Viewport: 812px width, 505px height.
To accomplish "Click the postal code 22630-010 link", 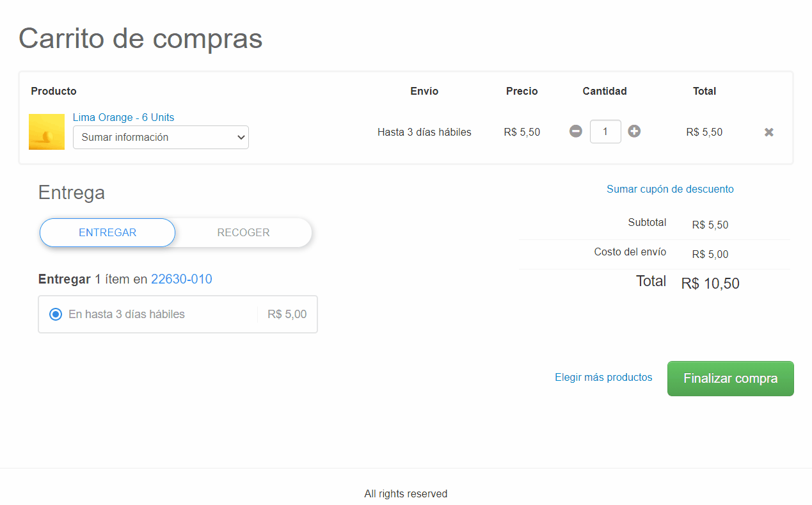I will click(182, 279).
